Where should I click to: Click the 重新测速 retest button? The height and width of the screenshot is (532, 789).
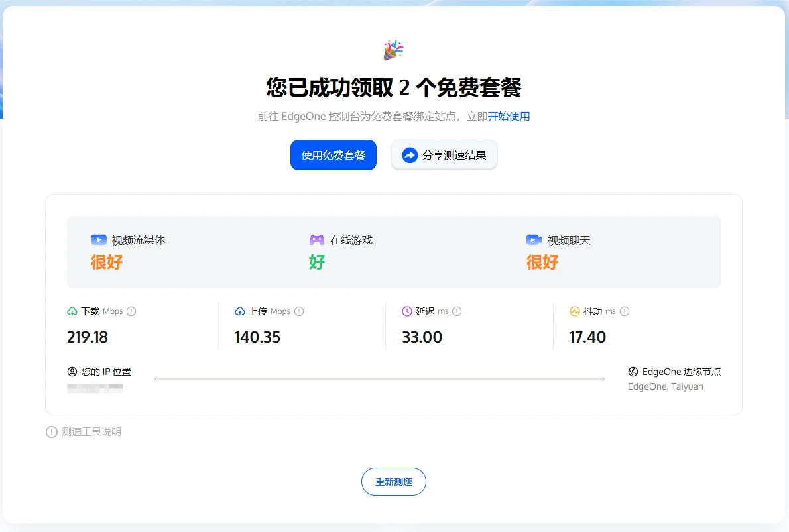(x=394, y=482)
